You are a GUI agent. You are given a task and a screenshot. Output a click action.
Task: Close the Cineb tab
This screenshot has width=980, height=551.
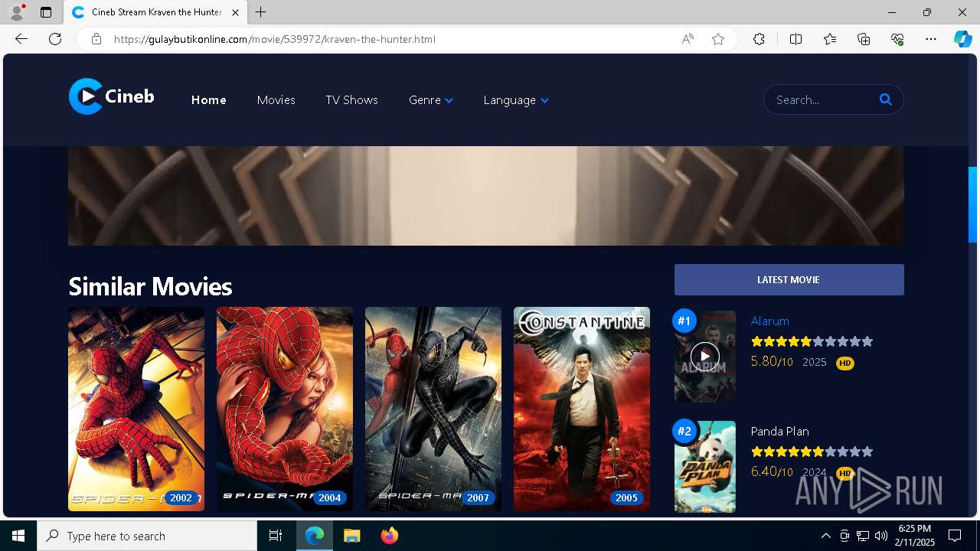(x=235, y=12)
